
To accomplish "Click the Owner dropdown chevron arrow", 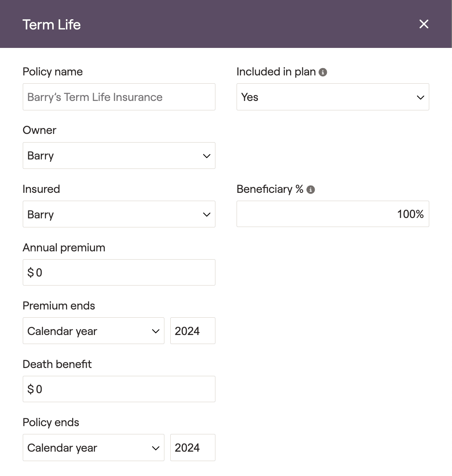I will [x=207, y=156].
